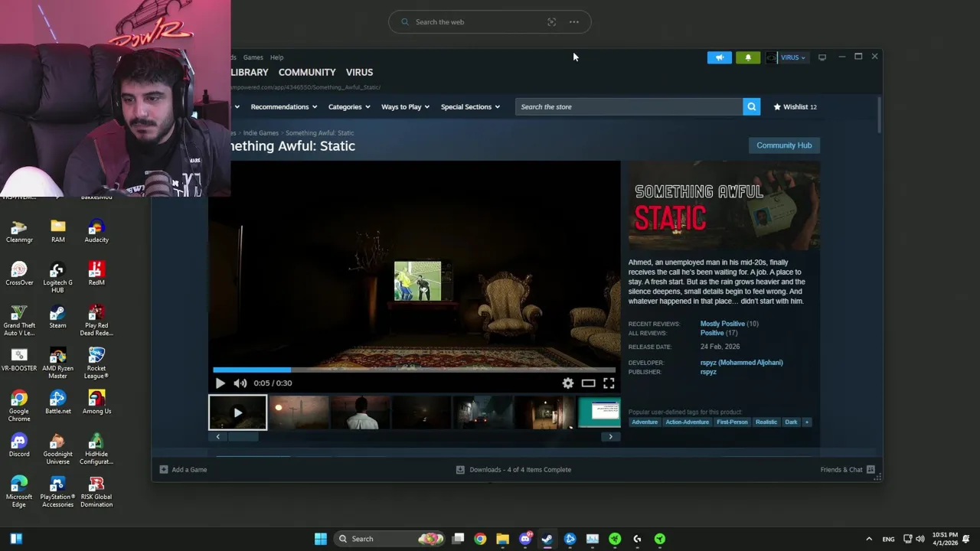Select the man-in-white-shirt screenshot thumbnail

click(x=360, y=412)
